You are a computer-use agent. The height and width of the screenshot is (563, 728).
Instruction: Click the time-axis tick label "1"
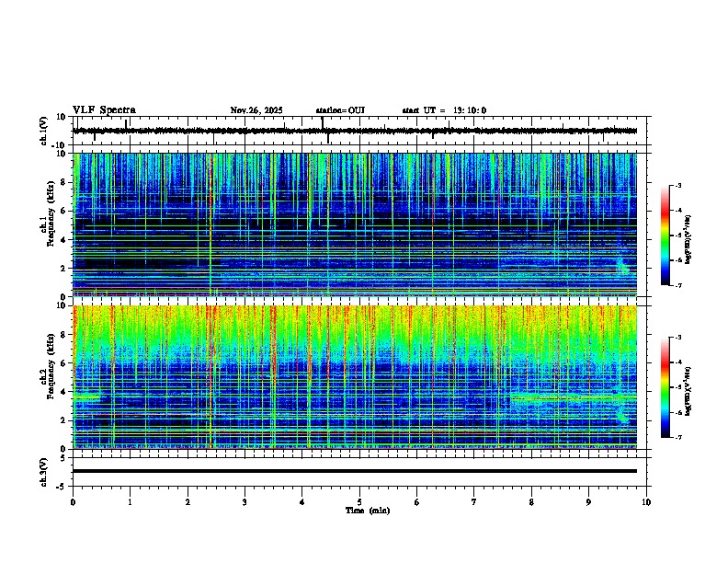coord(130,502)
